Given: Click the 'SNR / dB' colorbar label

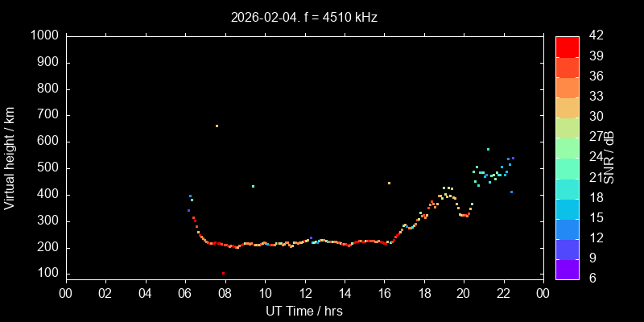Looking at the screenshot, I should point(610,158).
